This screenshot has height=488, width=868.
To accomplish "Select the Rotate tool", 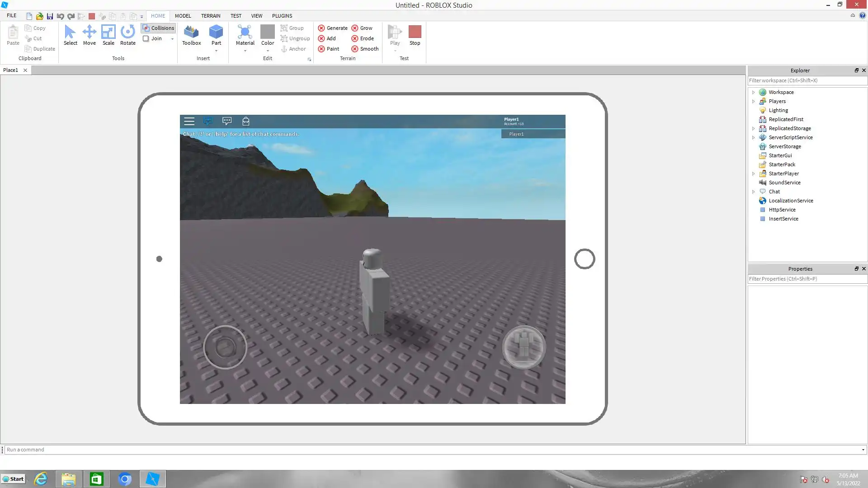I will (x=127, y=35).
